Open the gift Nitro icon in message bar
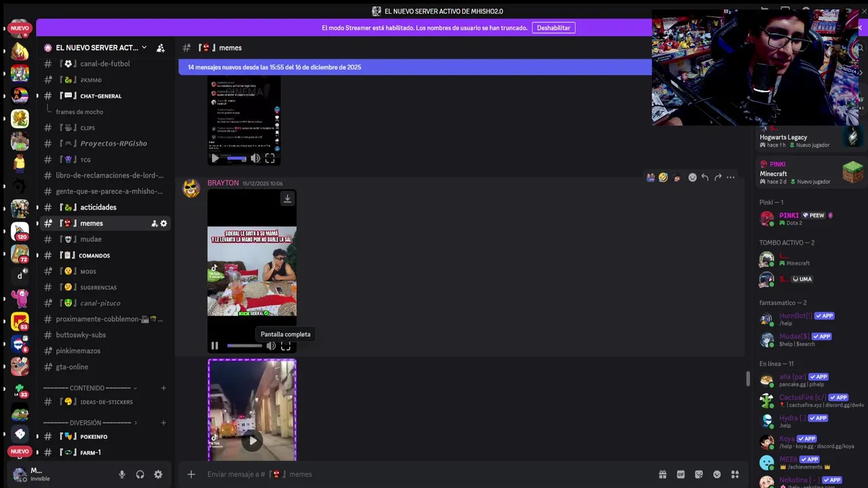868x488 pixels. tap(663, 474)
